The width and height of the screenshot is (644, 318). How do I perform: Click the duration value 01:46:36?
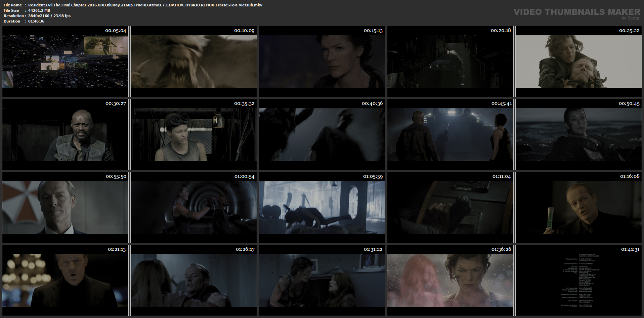(x=36, y=21)
